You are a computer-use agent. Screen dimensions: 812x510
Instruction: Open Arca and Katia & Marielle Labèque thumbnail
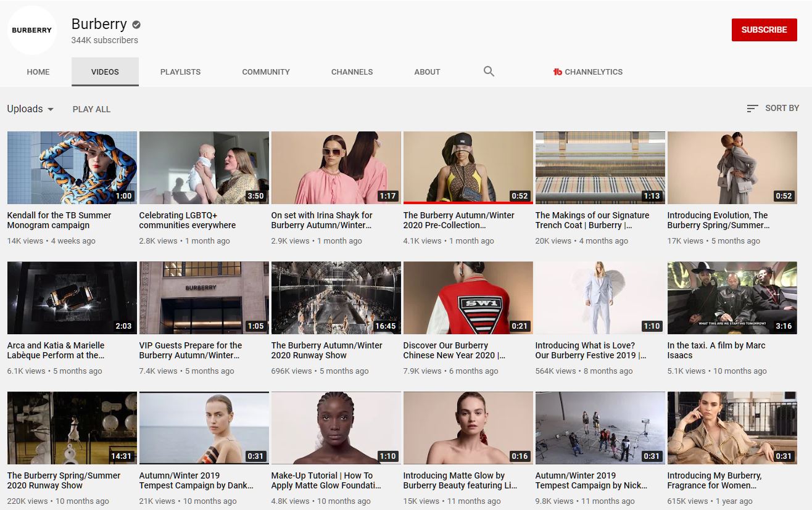point(72,298)
